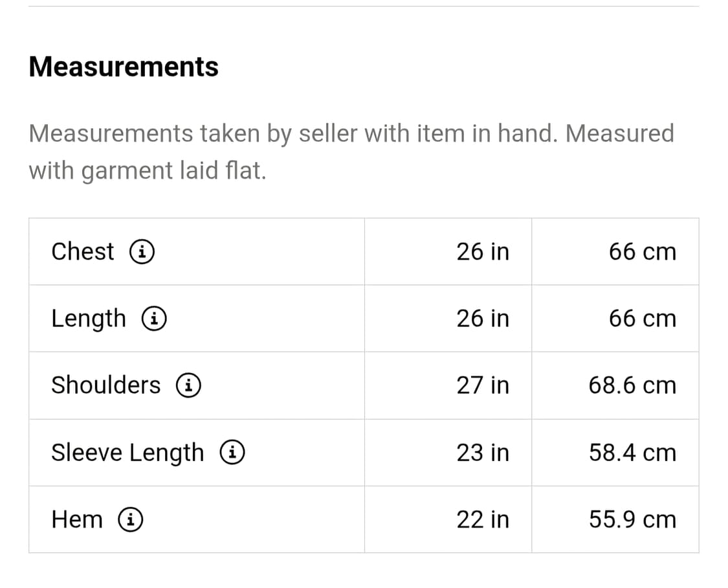Viewport: 728px width, 588px height.
Task: Select the Chest row label
Action: [x=83, y=251]
